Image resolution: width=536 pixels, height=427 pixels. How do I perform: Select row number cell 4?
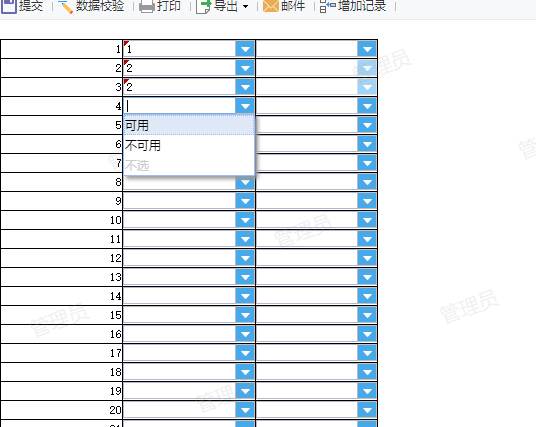point(62,106)
